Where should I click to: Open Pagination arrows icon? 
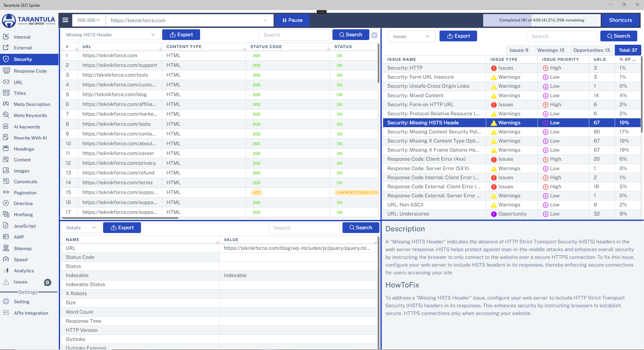[x=6, y=193]
